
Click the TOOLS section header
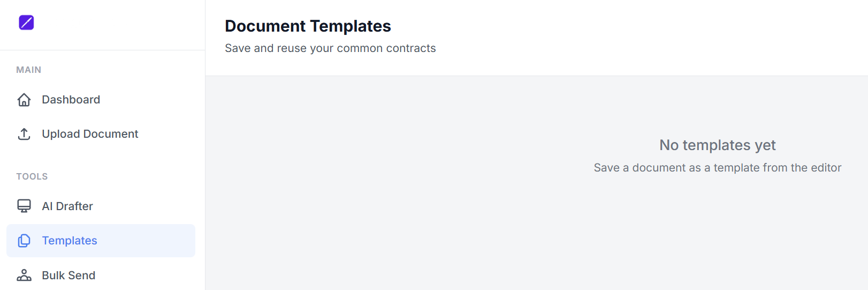(x=32, y=176)
